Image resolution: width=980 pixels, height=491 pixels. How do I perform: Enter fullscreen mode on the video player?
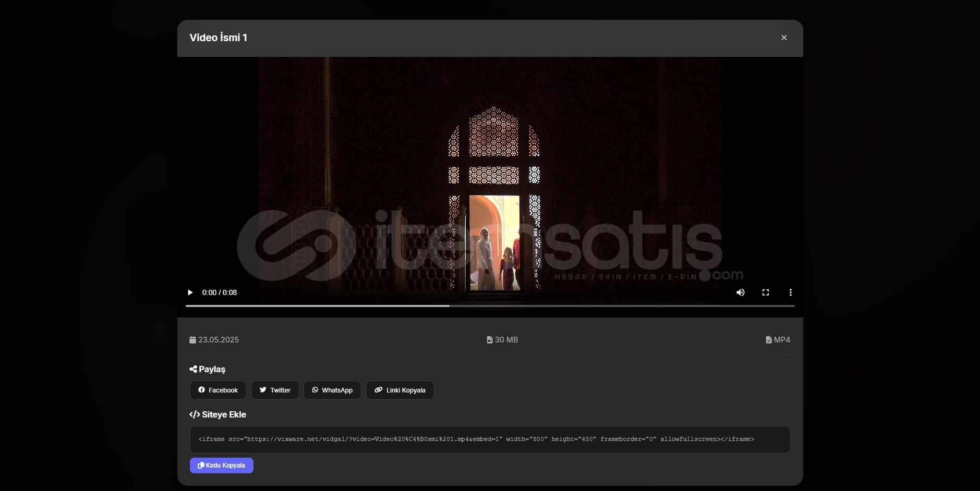(766, 292)
